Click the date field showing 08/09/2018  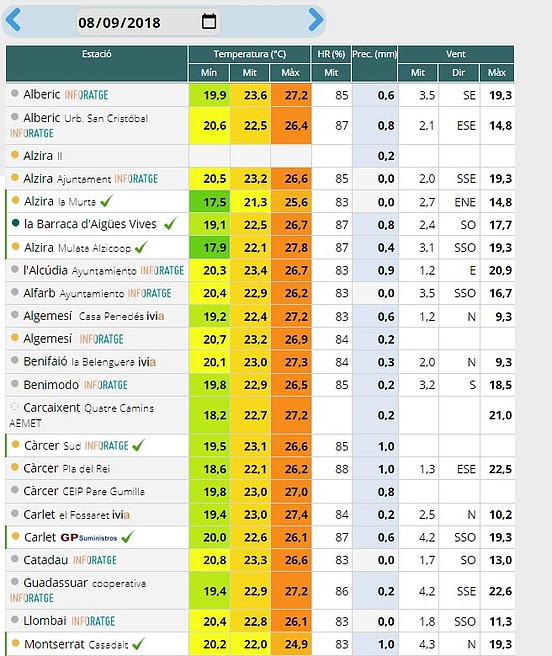(148, 22)
